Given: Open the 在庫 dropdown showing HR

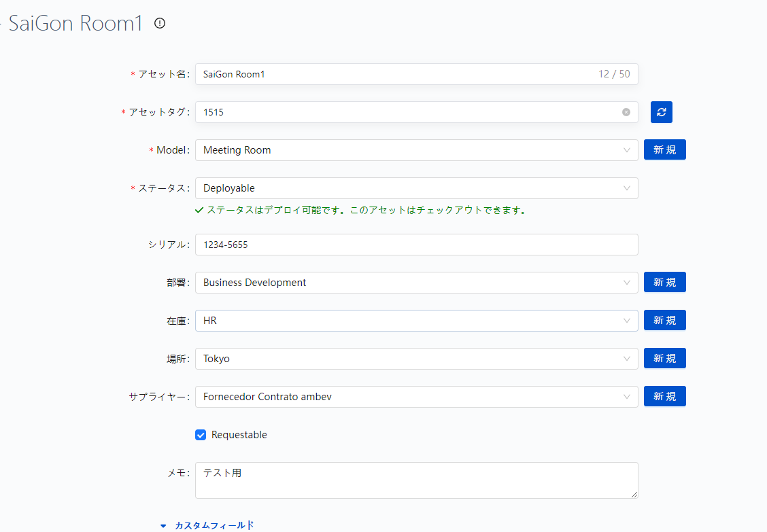Looking at the screenshot, I should (415, 321).
